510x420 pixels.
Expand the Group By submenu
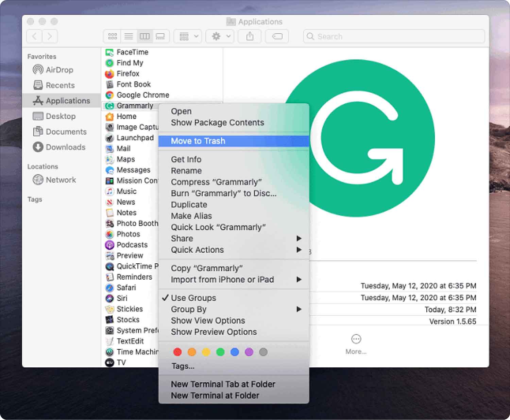click(x=234, y=309)
